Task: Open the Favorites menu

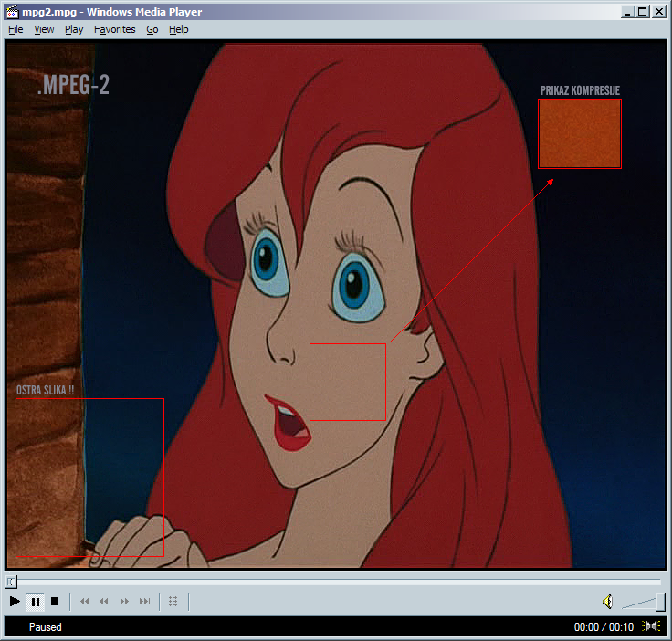Action: (115, 29)
